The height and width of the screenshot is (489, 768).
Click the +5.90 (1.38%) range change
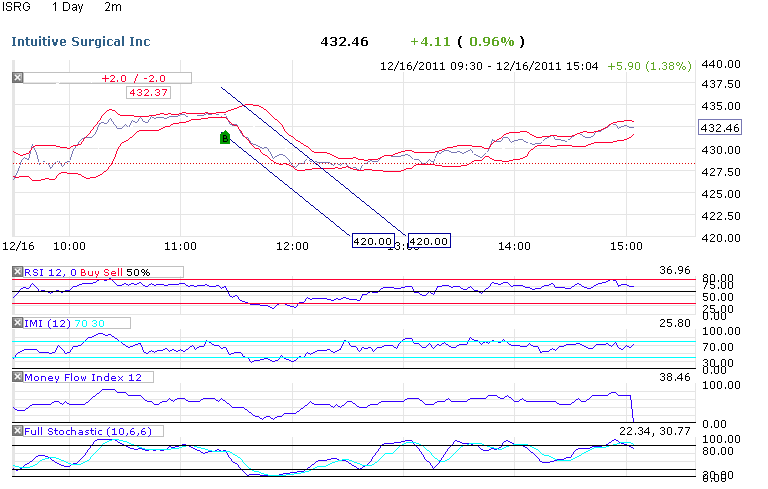coord(649,66)
